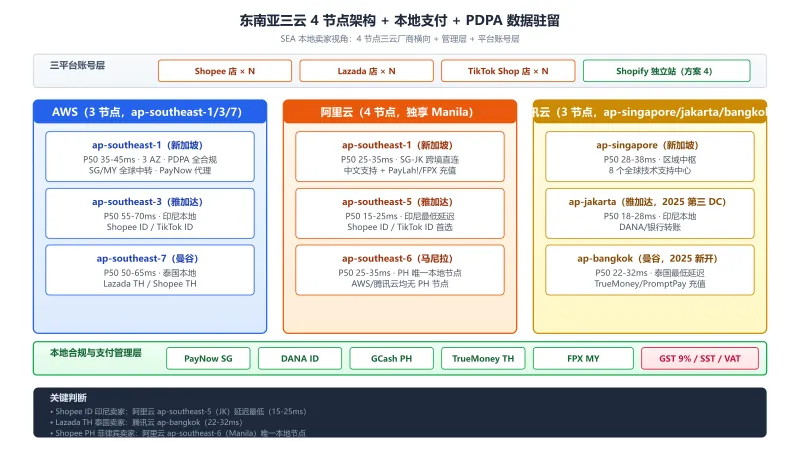
Task: Click the text SG/MY 全球中转 · PayNow 代理
Action: 150,170
